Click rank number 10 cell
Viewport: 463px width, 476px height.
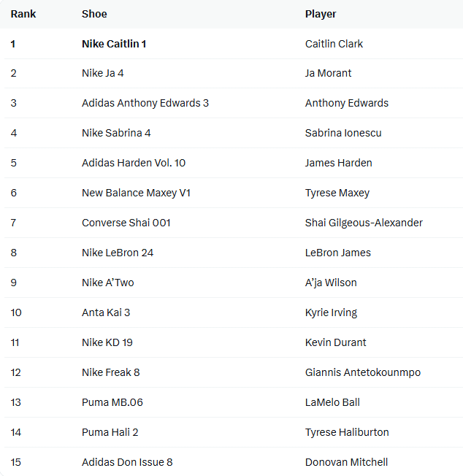(16, 312)
